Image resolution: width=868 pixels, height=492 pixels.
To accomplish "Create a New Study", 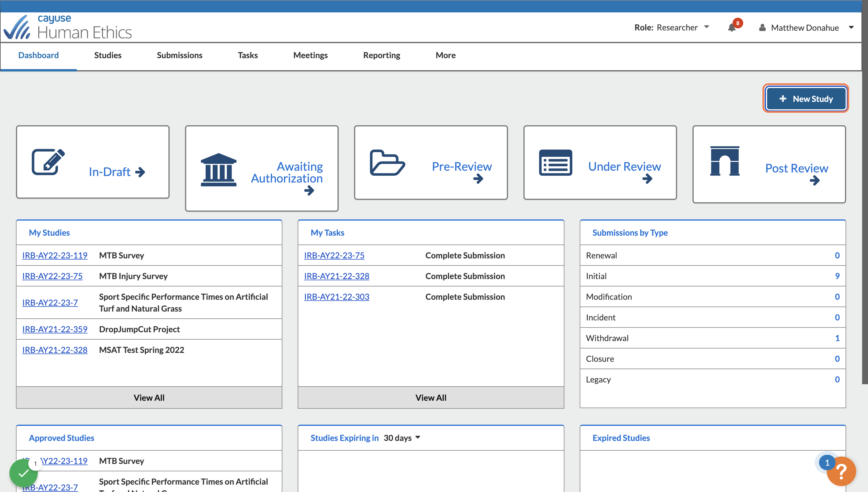I will click(x=806, y=99).
